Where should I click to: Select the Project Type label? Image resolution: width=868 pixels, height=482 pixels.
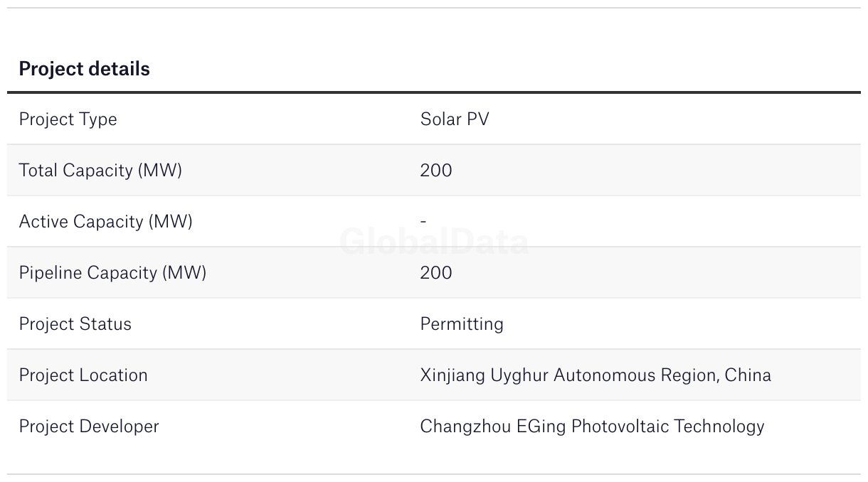coord(68,119)
